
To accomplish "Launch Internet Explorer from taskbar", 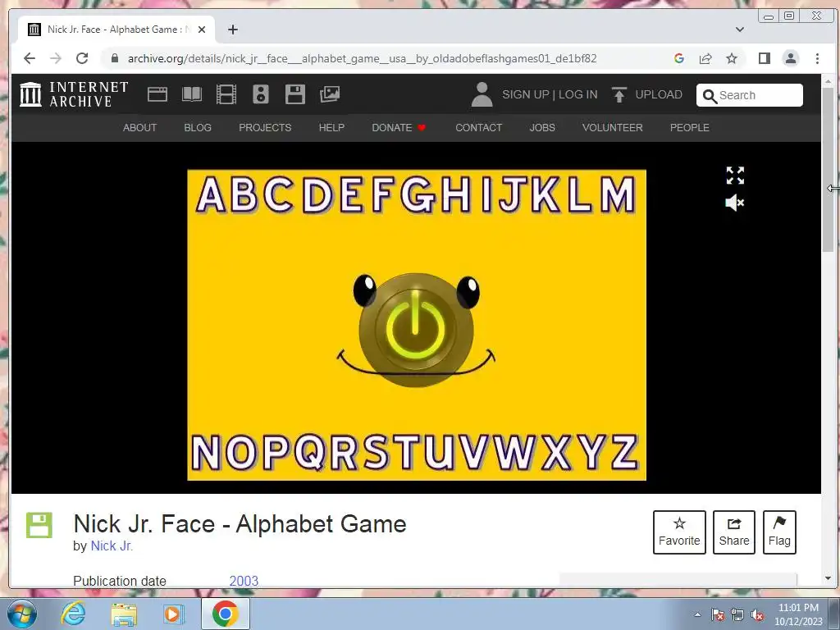I will pos(73,614).
